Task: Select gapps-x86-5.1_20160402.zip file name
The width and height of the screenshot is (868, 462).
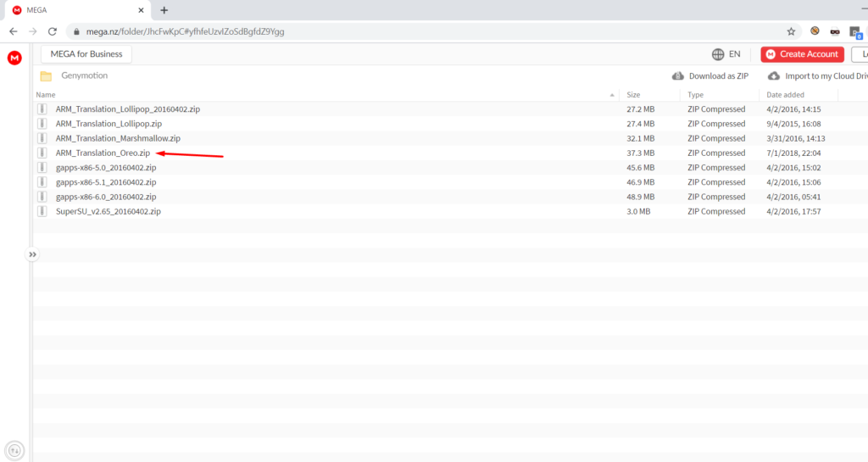Action: 106,182
